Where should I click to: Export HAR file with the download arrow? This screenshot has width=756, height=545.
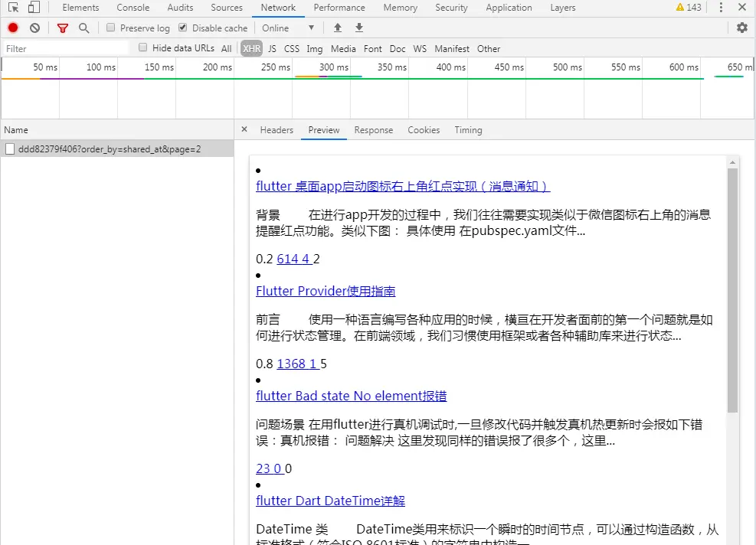click(359, 28)
